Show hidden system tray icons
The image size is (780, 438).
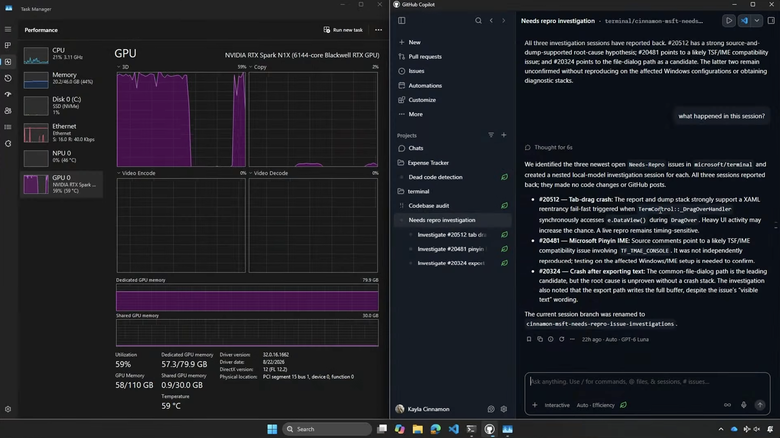(721, 429)
